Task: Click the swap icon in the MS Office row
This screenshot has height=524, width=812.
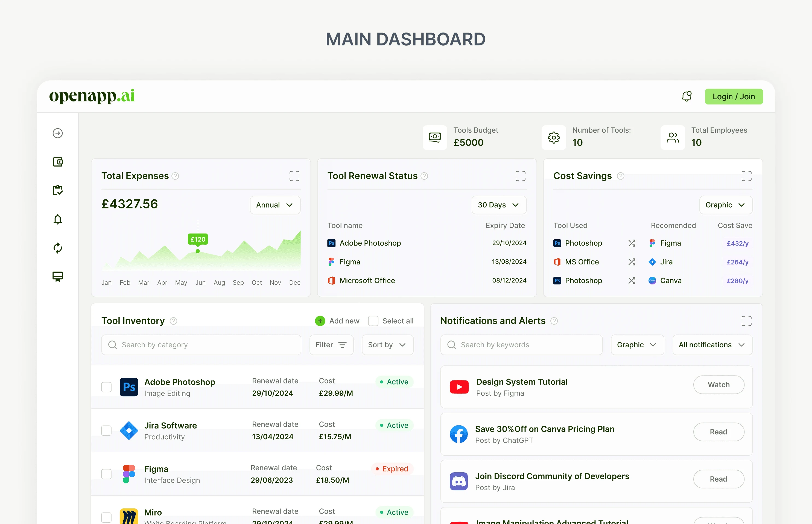Action: [632, 262]
